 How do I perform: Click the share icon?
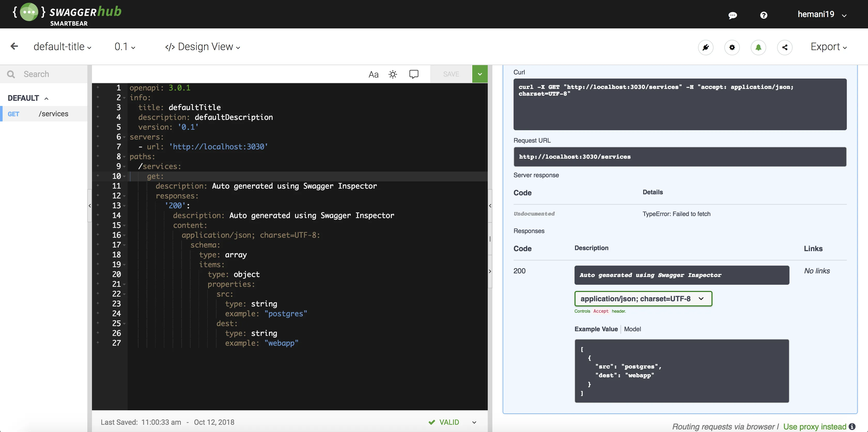(785, 47)
